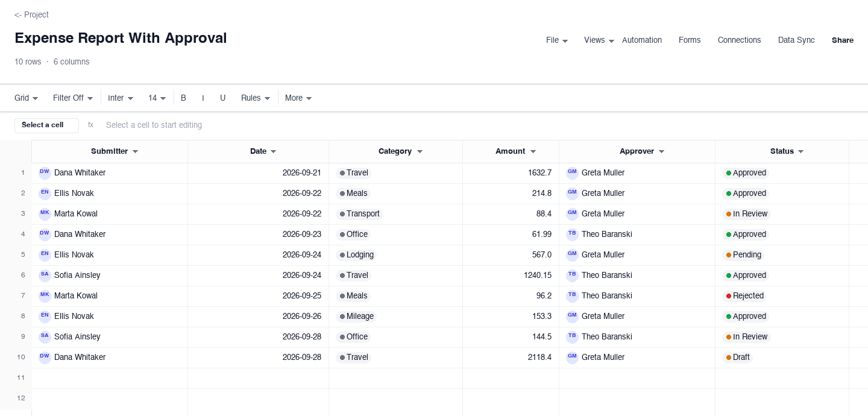
Task: Open the Category column header dropdown arrow
Action: [420, 151]
